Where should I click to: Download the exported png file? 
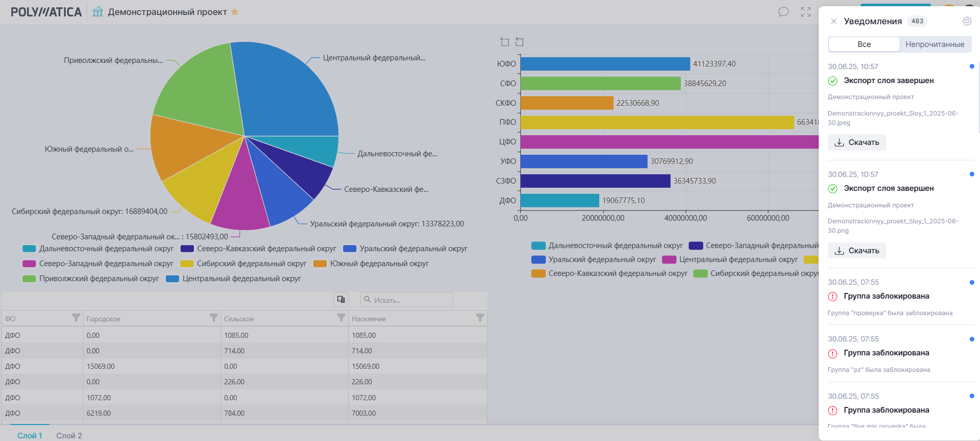(x=857, y=251)
